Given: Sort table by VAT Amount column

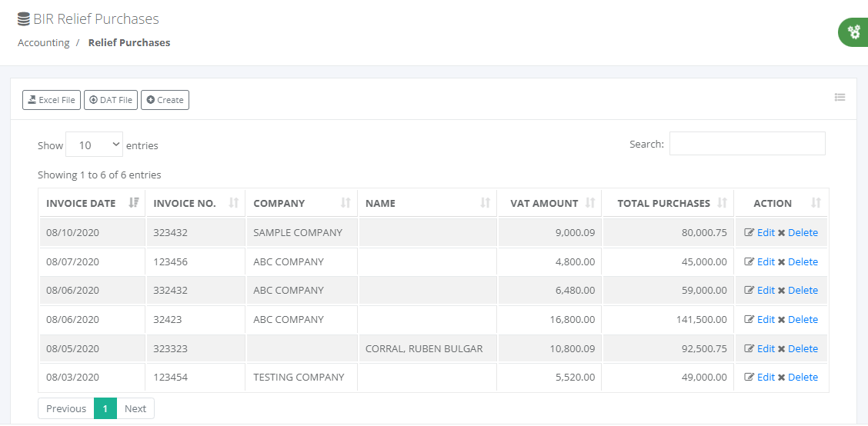Looking at the screenshot, I should point(543,204).
